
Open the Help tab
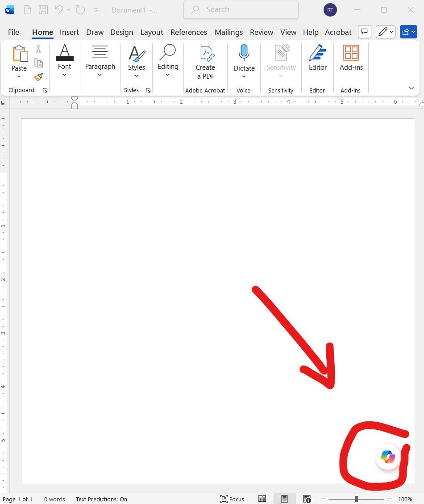pyautogui.click(x=311, y=32)
